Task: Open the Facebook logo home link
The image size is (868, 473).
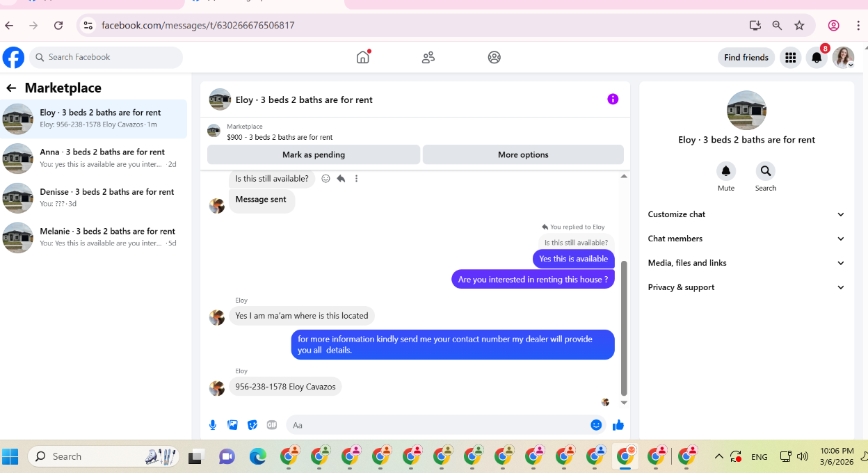Action: [13, 57]
